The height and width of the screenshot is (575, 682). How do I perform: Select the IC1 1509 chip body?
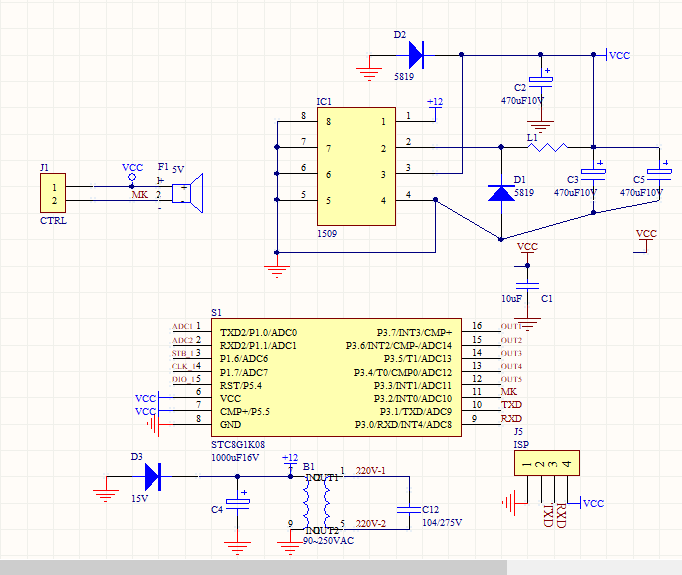(356, 167)
